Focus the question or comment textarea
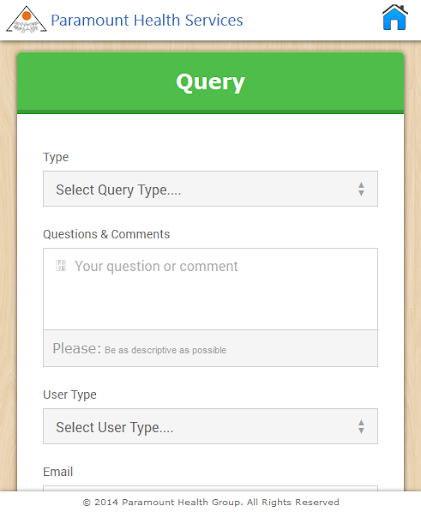Image resolution: width=421 pixels, height=512 pixels. [x=210, y=289]
